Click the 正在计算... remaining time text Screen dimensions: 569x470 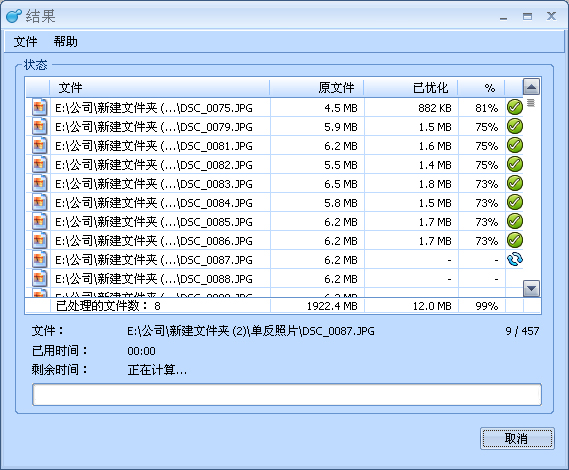pyautogui.click(x=157, y=370)
